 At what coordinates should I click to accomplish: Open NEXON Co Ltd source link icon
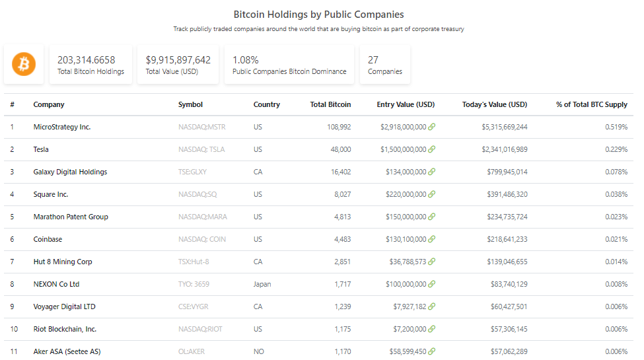(x=432, y=284)
